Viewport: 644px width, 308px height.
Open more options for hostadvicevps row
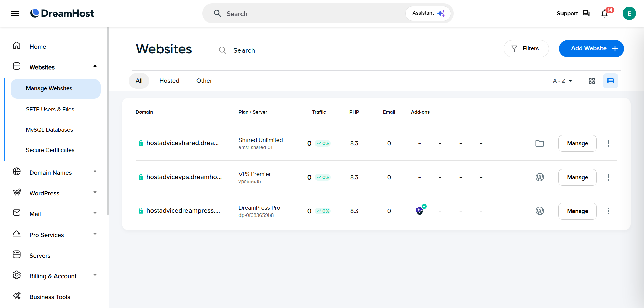click(x=608, y=177)
